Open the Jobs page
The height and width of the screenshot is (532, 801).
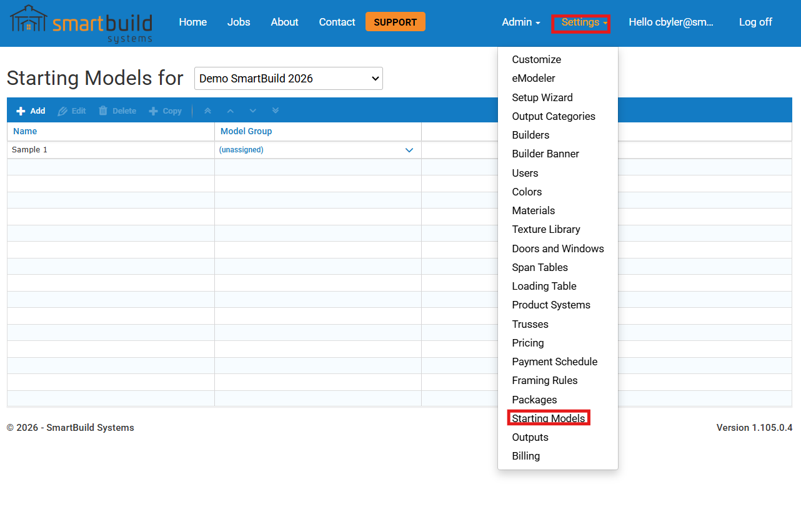(x=239, y=22)
